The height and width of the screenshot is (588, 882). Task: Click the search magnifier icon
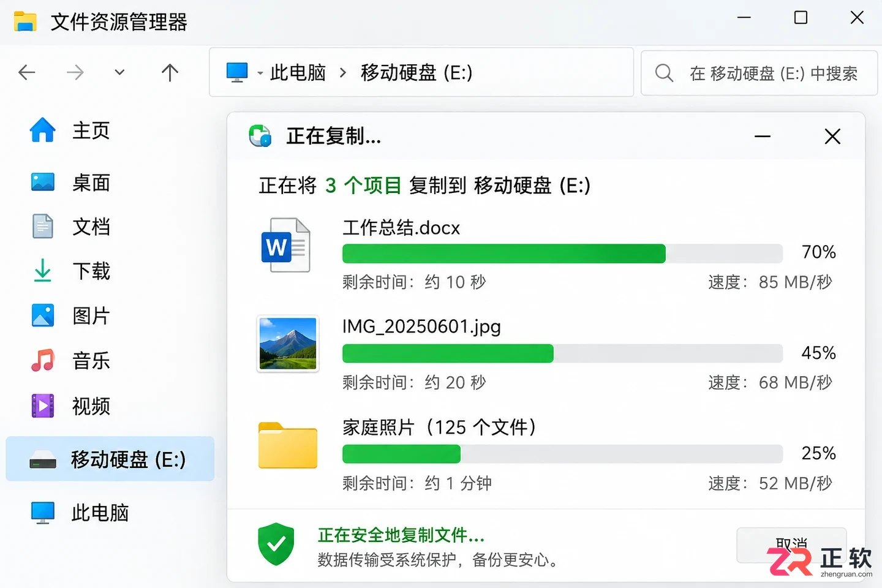click(664, 73)
